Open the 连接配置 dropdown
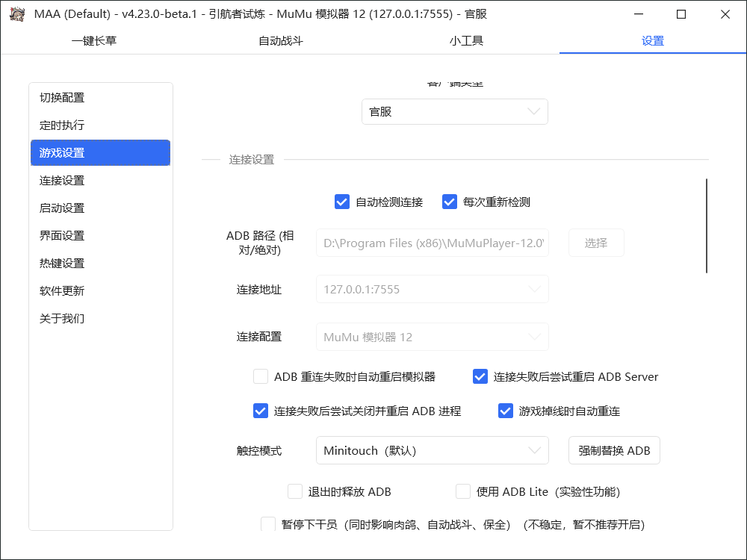Viewport: 747px width, 560px height. click(x=433, y=337)
